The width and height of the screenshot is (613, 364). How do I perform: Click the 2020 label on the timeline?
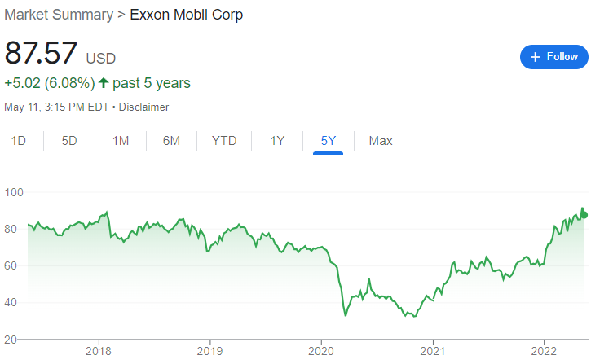click(320, 353)
